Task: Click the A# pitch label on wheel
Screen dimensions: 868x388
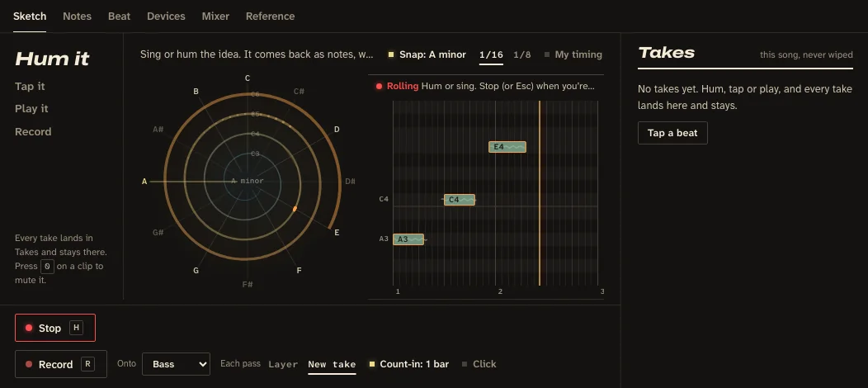Action: tap(158, 130)
